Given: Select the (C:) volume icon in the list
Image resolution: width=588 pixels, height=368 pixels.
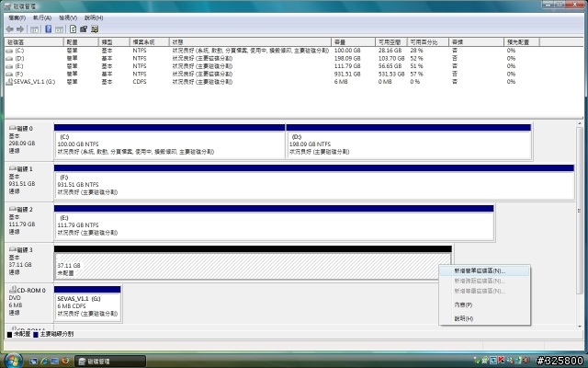Looking at the screenshot, I should 9,51.
